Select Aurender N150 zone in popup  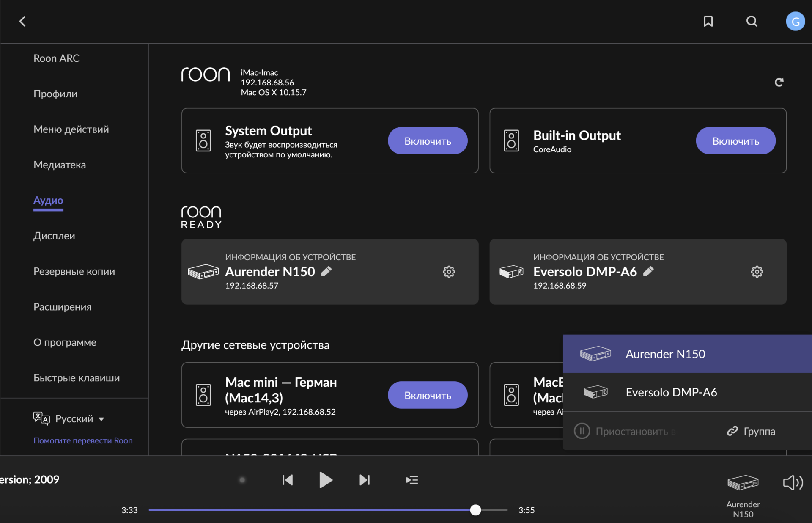[687, 354]
